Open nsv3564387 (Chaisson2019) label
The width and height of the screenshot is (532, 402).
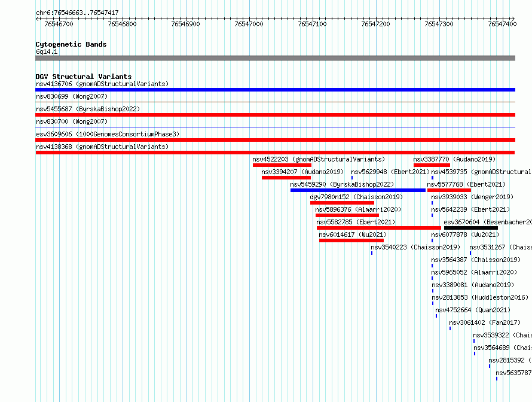476,260
